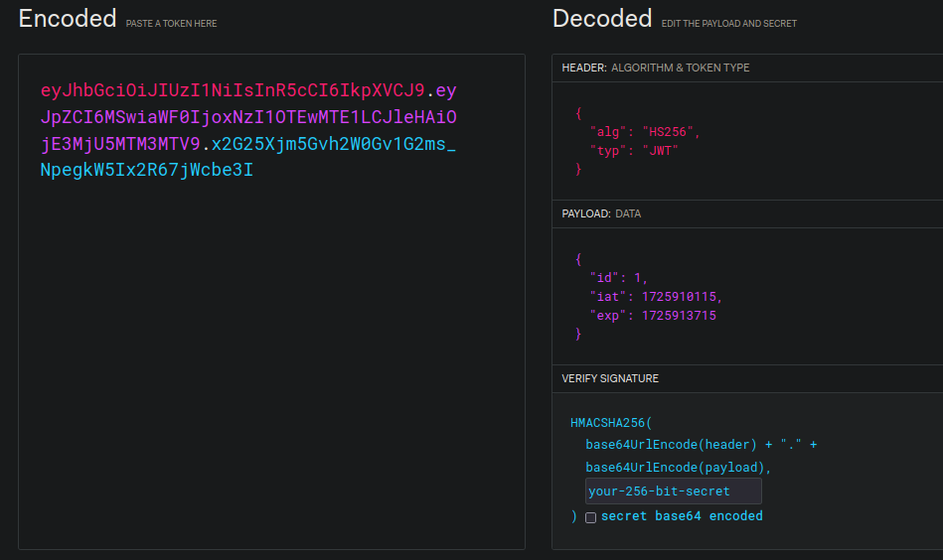Click the HEADER: ALGORITHM & TOKEN TYPE label
Viewport: 943px width, 560px height.
click(656, 68)
